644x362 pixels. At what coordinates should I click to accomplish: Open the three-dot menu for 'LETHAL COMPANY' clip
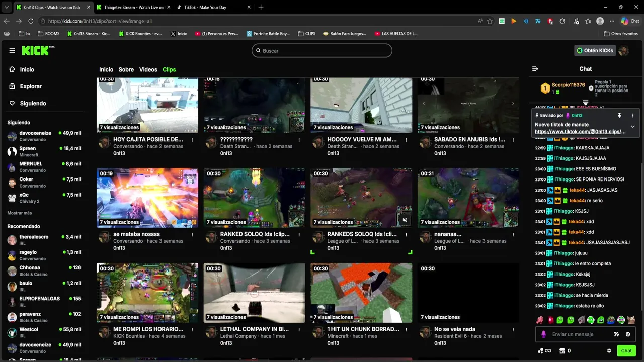coord(299,330)
